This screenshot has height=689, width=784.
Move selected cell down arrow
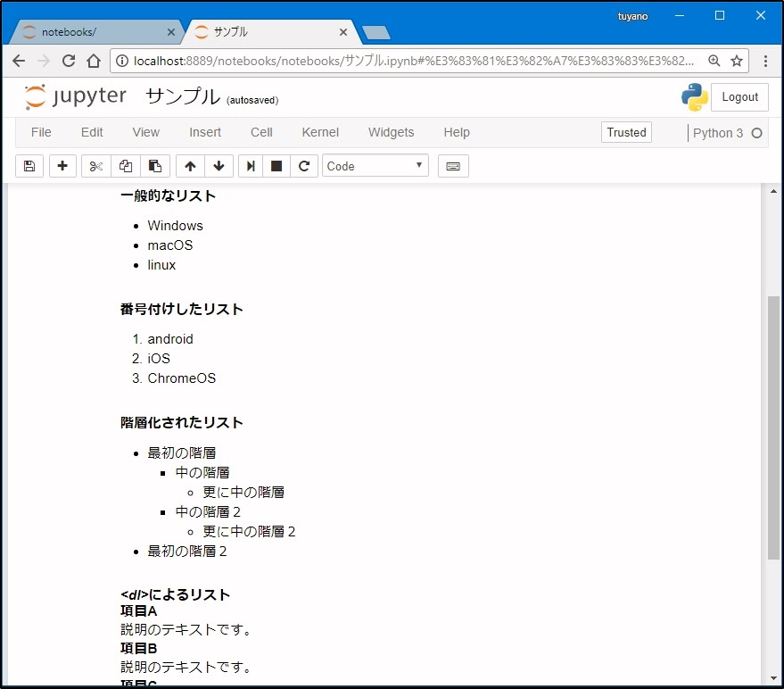point(219,166)
